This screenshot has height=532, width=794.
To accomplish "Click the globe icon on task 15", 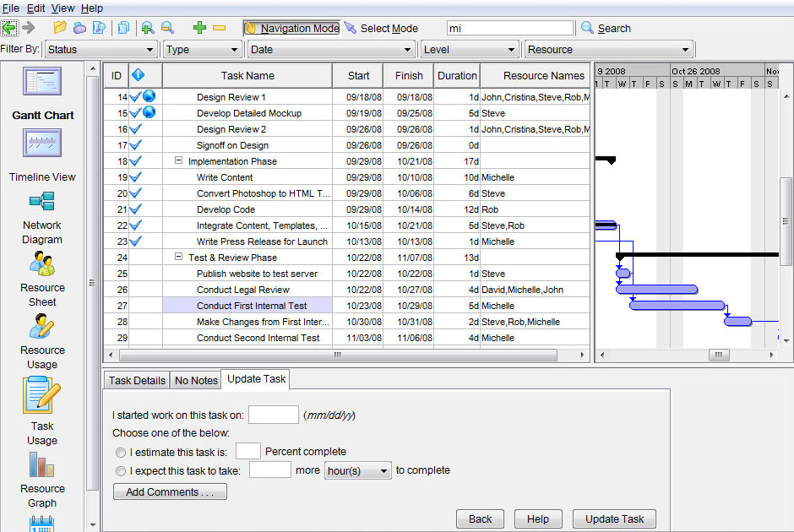I will tap(149, 111).
